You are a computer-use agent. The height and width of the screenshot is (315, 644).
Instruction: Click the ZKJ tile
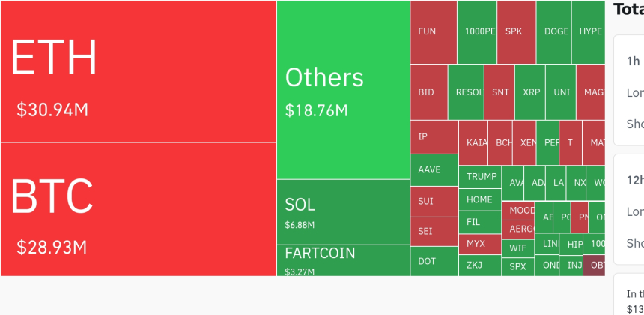tap(480, 265)
